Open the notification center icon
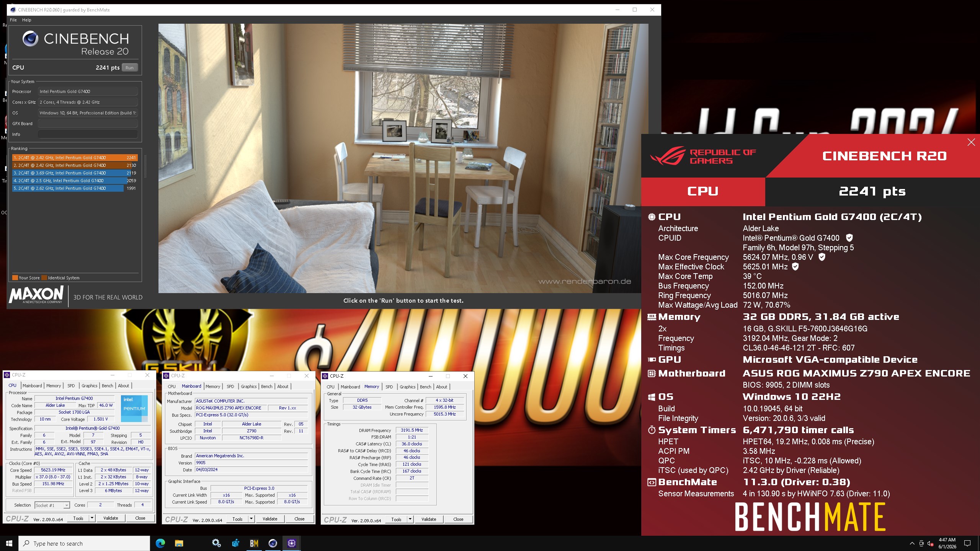 click(967, 543)
